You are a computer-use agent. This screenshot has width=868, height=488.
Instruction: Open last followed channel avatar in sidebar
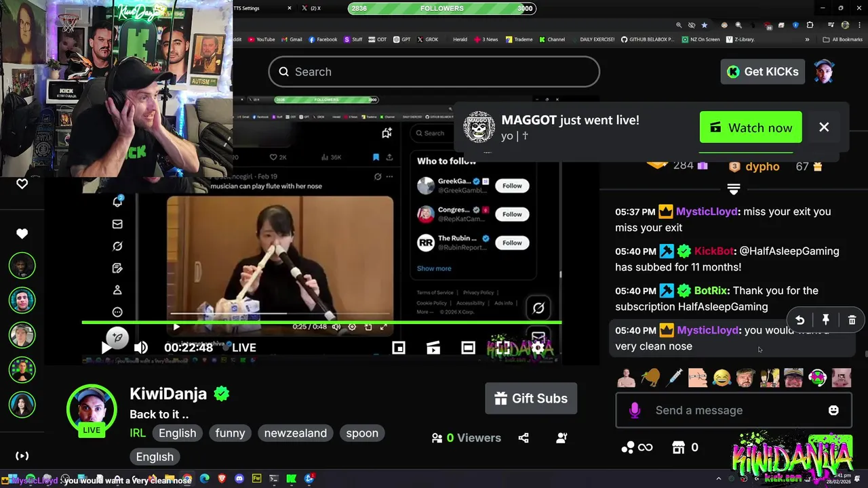[22, 405]
